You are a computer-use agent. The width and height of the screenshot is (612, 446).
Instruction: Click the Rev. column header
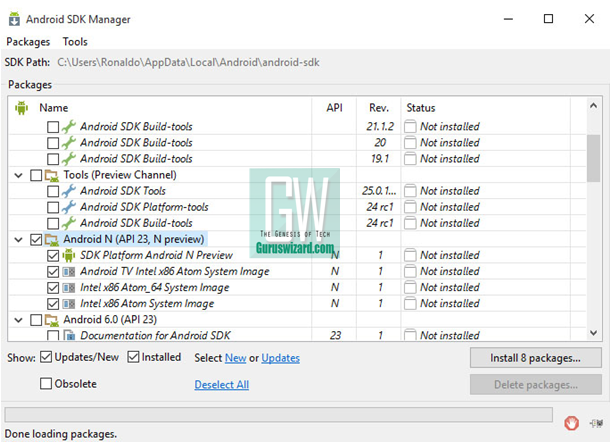(379, 108)
